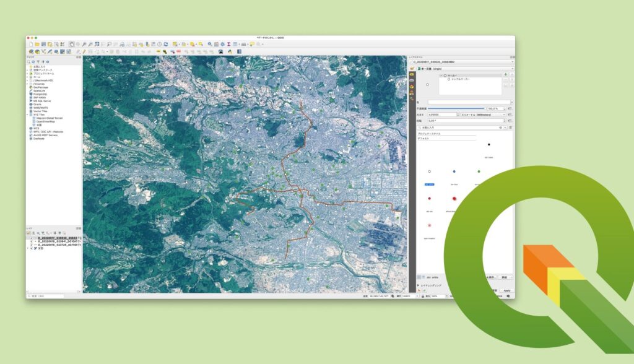Click the green plus to add symbol layer

click(506, 74)
